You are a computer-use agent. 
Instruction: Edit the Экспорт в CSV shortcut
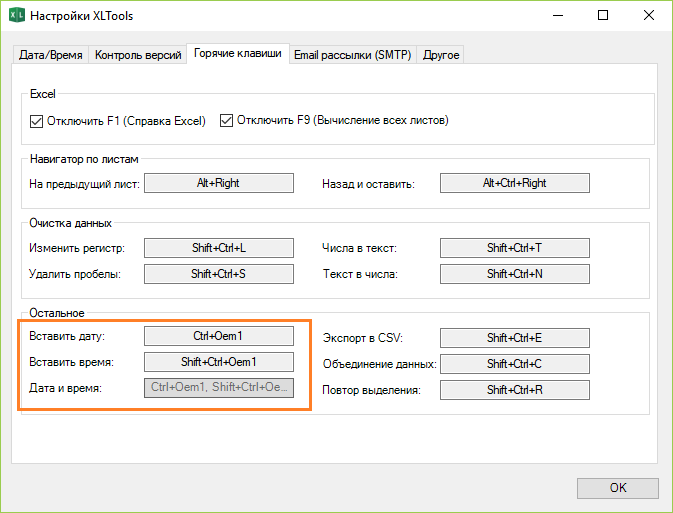tap(514, 338)
